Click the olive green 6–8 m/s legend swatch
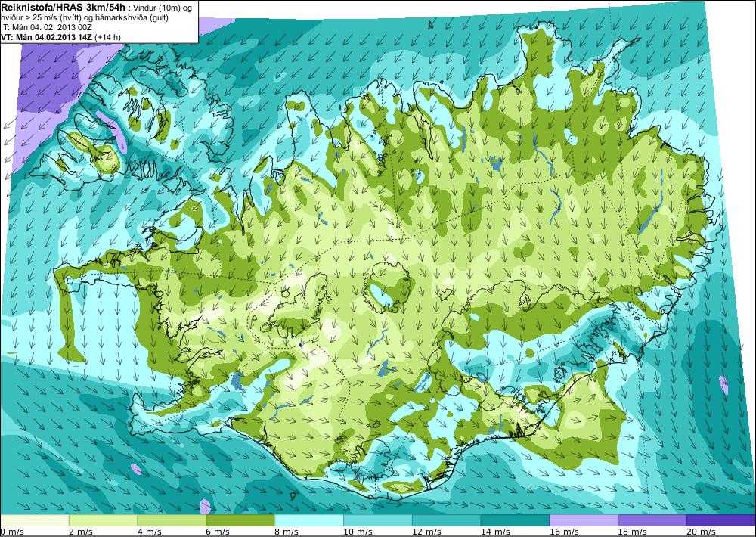Image resolution: width=756 pixels, height=537 pixels. pos(240,520)
